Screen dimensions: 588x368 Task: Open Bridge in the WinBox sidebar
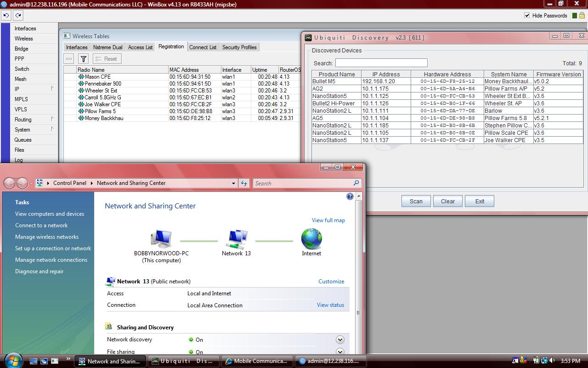pos(22,49)
